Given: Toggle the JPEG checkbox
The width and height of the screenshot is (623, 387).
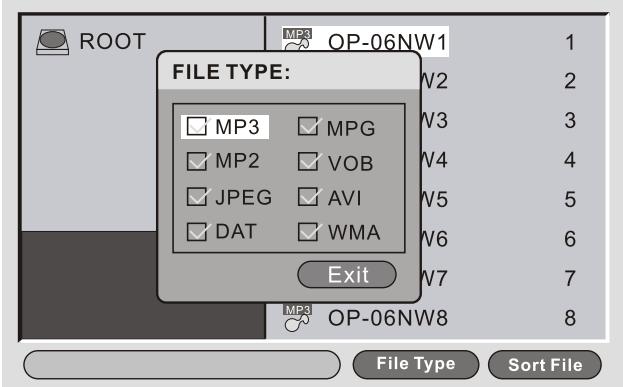Looking at the screenshot, I should (x=197, y=196).
